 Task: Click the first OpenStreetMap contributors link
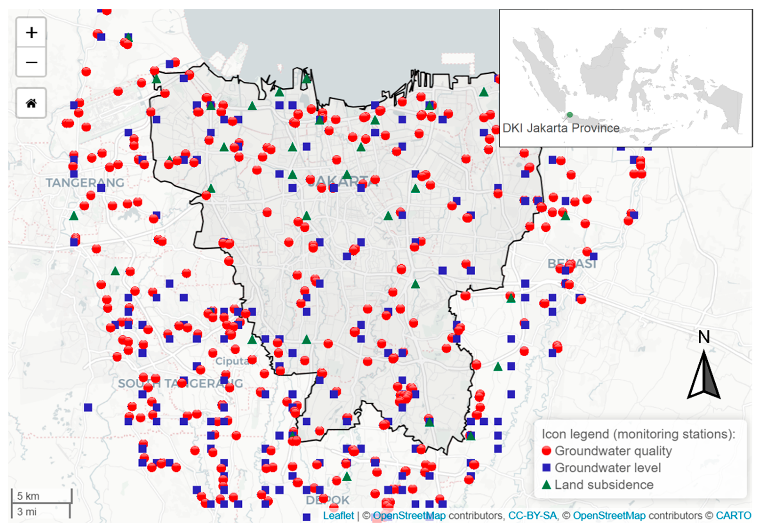coord(409,515)
